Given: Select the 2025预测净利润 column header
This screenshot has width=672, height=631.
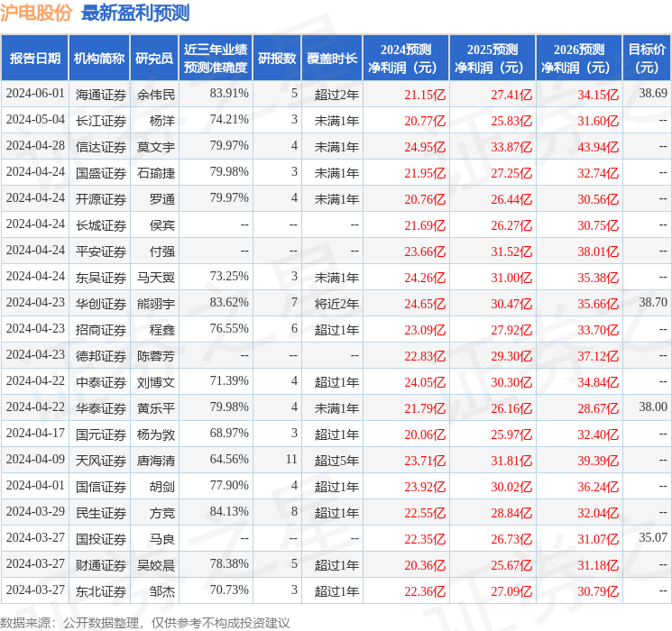Looking at the screenshot, I should [x=492, y=58].
